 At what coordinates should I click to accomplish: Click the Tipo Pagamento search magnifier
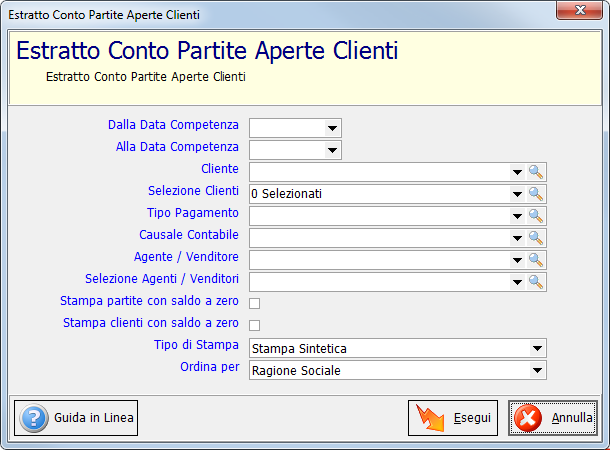coord(536,216)
